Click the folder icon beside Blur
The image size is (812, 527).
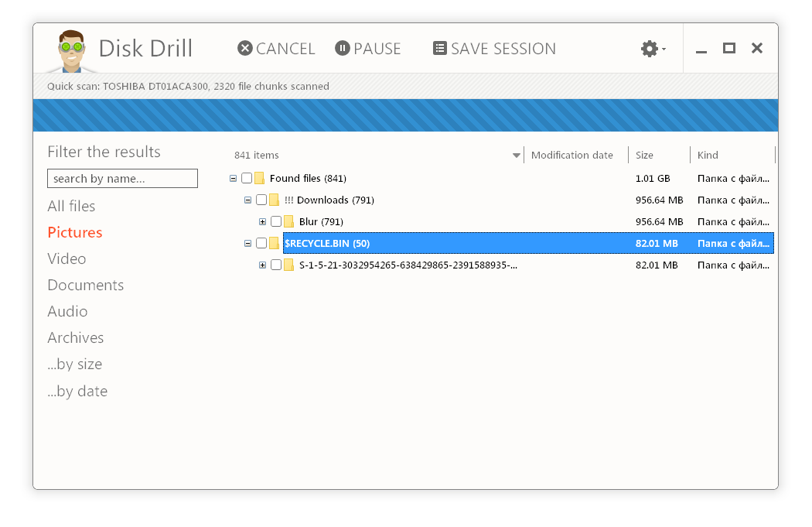click(x=289, y=222)
